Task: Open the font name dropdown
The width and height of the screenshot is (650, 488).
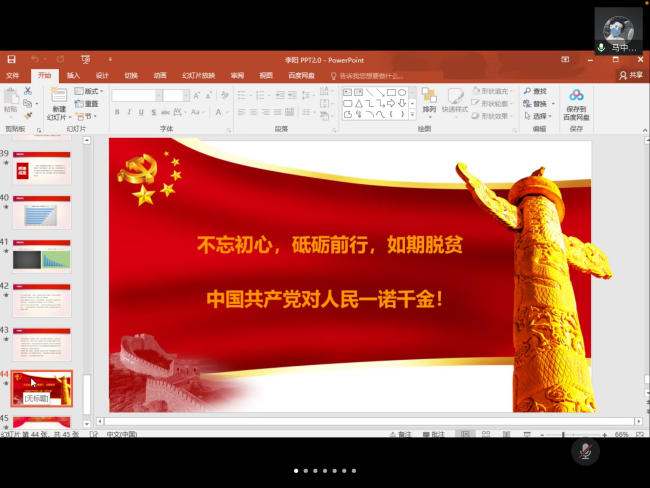Action: 157,96
